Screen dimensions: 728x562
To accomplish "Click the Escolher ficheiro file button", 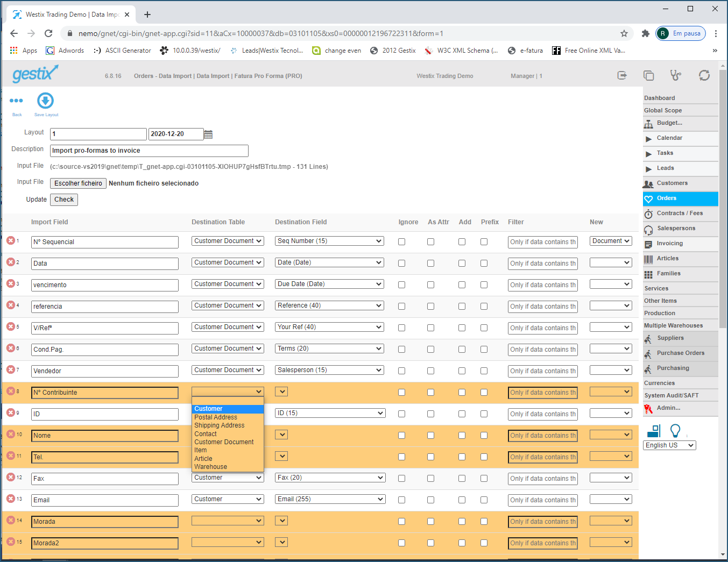I will (78, 183).
